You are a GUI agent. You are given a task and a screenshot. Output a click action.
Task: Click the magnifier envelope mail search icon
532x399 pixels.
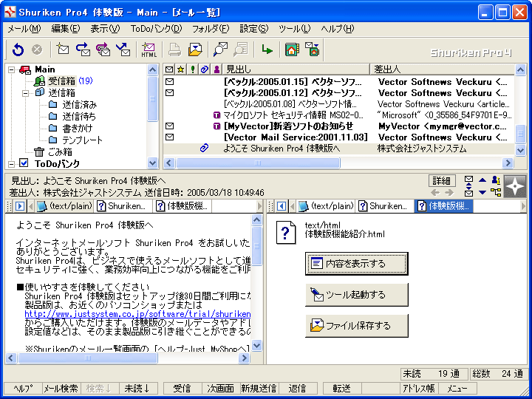pyautogui.click(x=220, y=50)
